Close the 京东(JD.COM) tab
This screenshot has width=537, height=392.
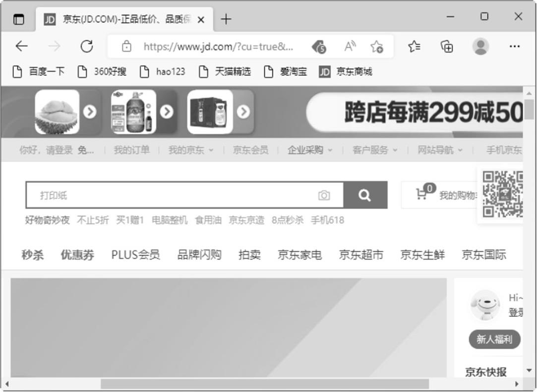click(x=201, y=20)
